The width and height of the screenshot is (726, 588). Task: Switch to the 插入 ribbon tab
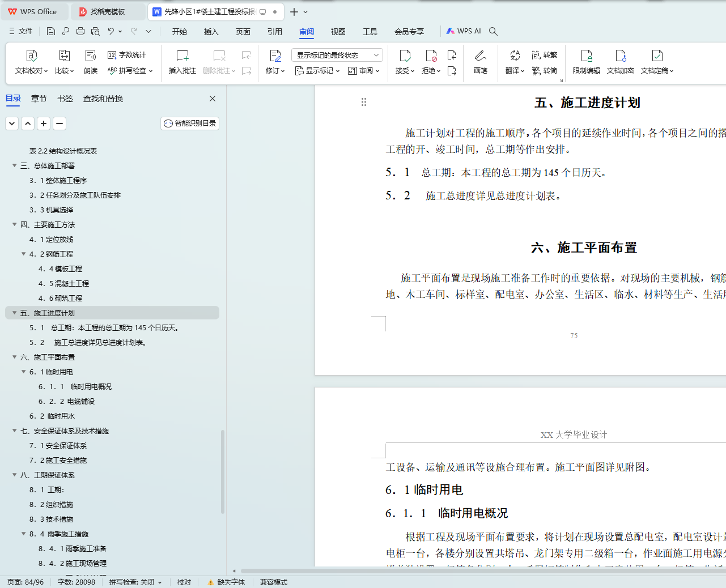pos(211,32)
